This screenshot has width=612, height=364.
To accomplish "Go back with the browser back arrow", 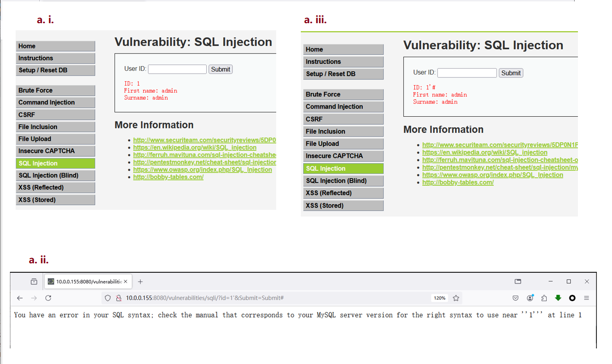I will point(19,298).
